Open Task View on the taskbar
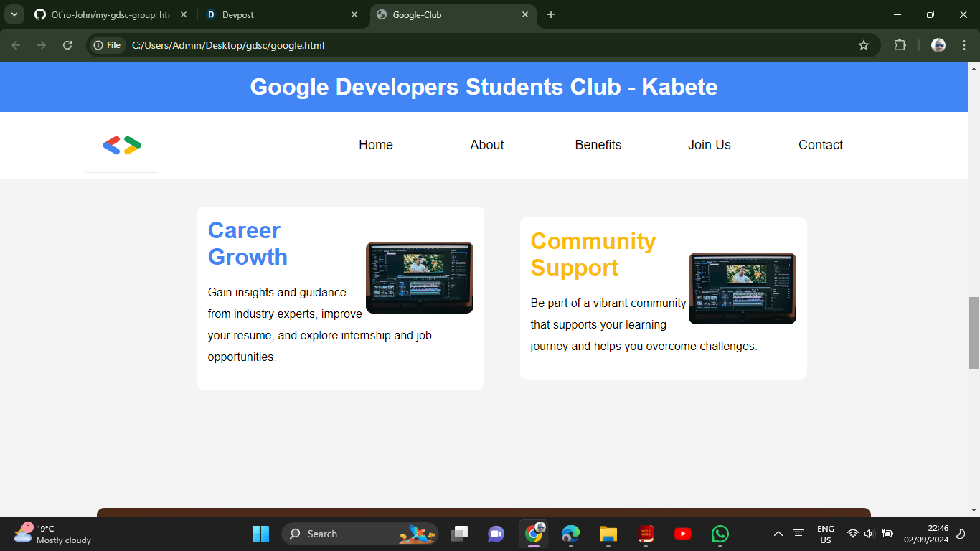The width and height of the screenshot is (980, 551). [x=459, y=534]
